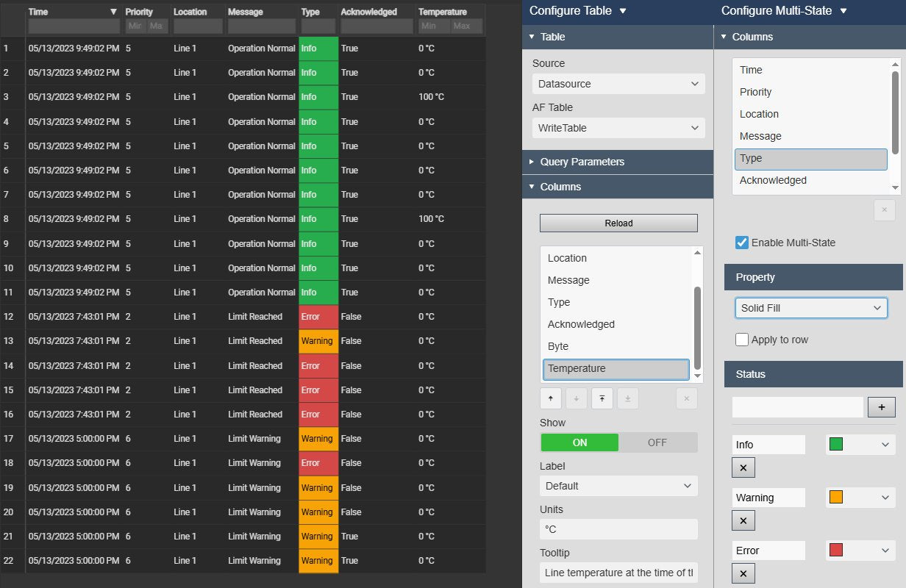This screenshot has height=588, width=906.
Task: Open the Configure Multi-State dropdown menu
Action: coord(843,11)
